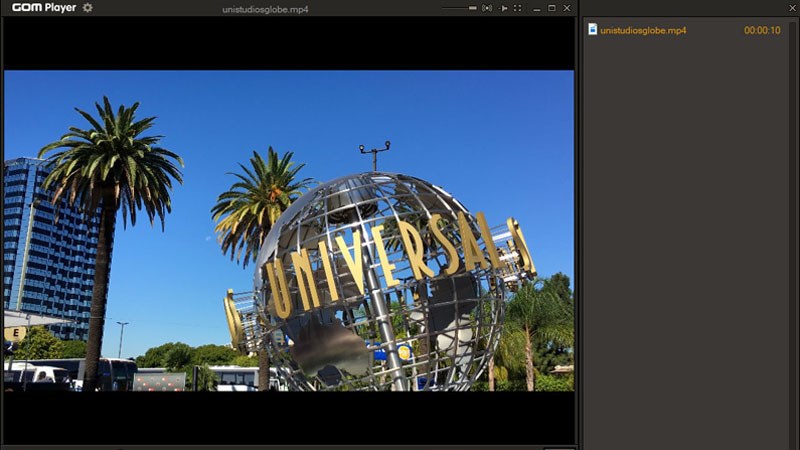Enter fullscreen with the corner-brackets icon
Image resolution: width=800 pixels, height=450 pixels.
[x=517, y=8]
